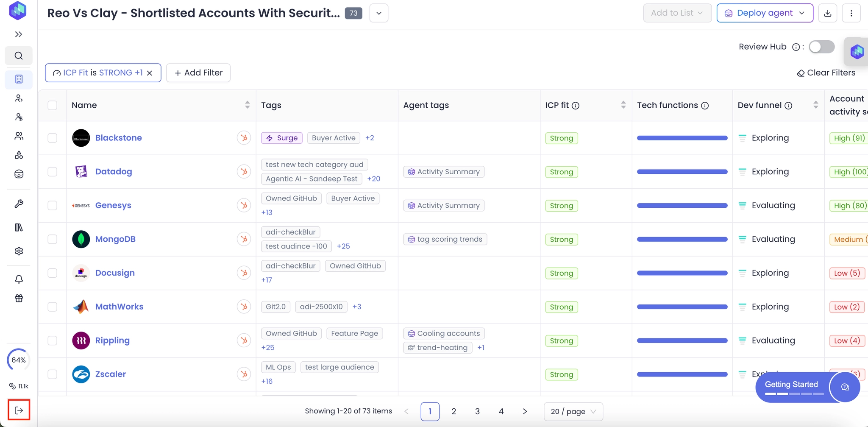Select the Docusign row checkbox
The height and width of the screenshot is (427, 868).
[x=53, y=273]
